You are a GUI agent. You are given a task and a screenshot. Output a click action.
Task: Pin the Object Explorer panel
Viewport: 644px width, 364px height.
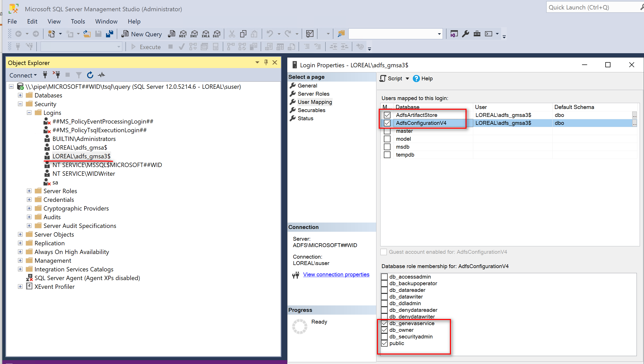click(266, 62)
